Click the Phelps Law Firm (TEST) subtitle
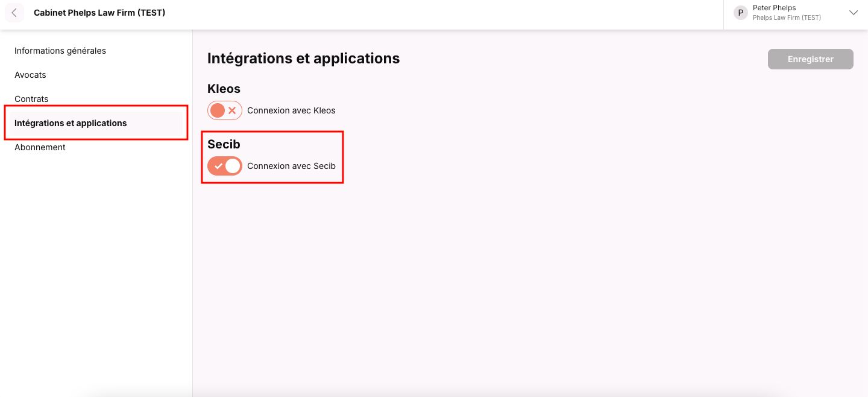Screen dimensions: 868x397 pos(787,18)
